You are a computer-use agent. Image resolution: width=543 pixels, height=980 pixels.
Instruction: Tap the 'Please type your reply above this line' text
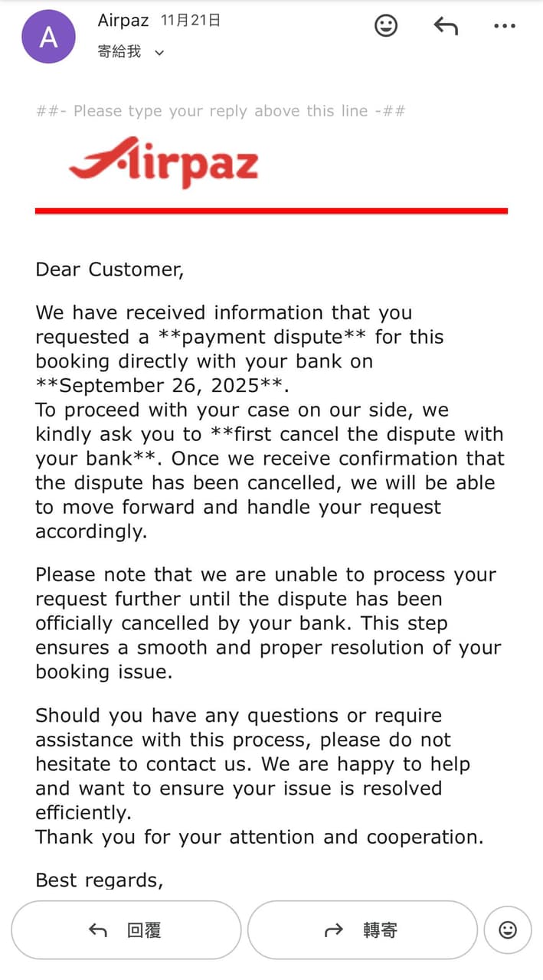(x=221, y=111)
